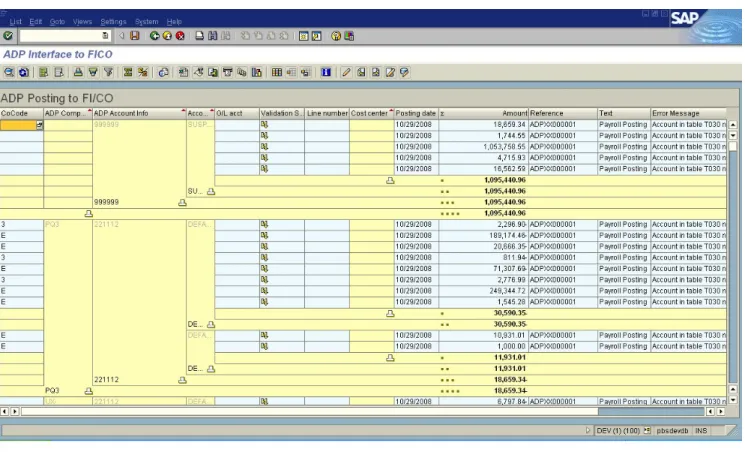Click the Save diskette icon
This screenshot has height=452, width=745.
[x=135, y=36]
